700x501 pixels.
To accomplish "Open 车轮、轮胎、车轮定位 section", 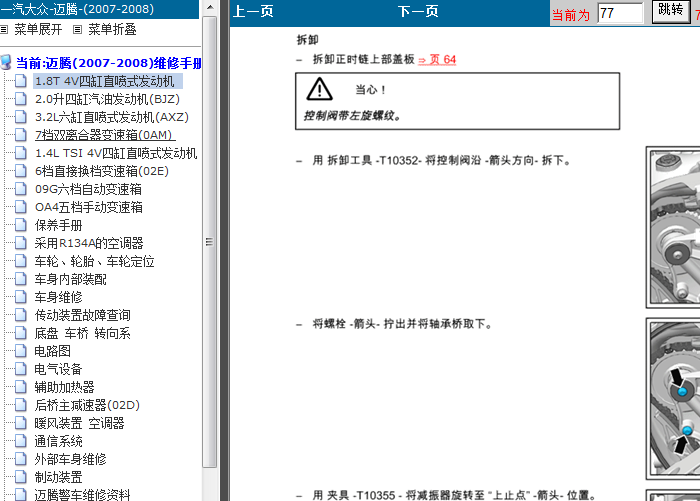I will [95, 261].
